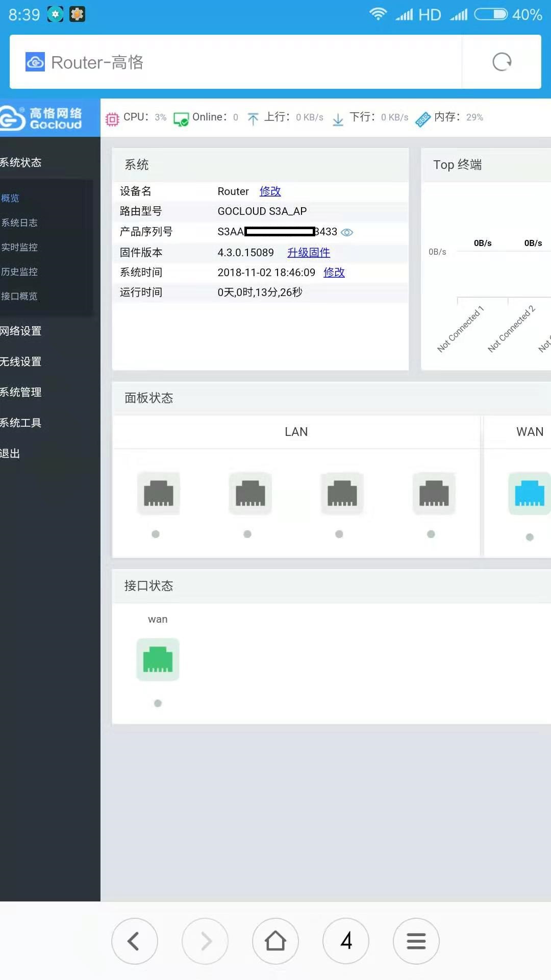Click the GOCLOUD S3A_AP model text
The width and height of the screenshot is (551, 980).
262,211
